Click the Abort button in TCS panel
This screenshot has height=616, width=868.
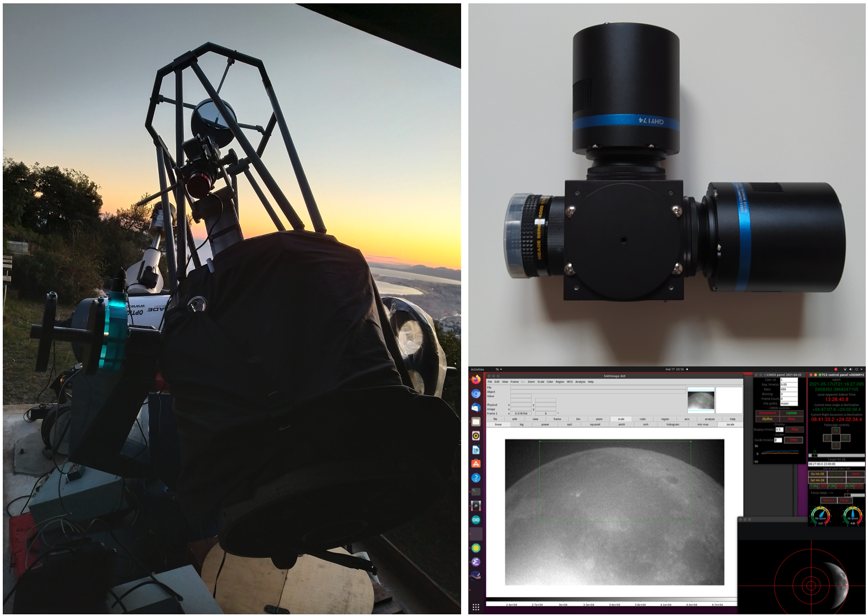tap(855, 474)
